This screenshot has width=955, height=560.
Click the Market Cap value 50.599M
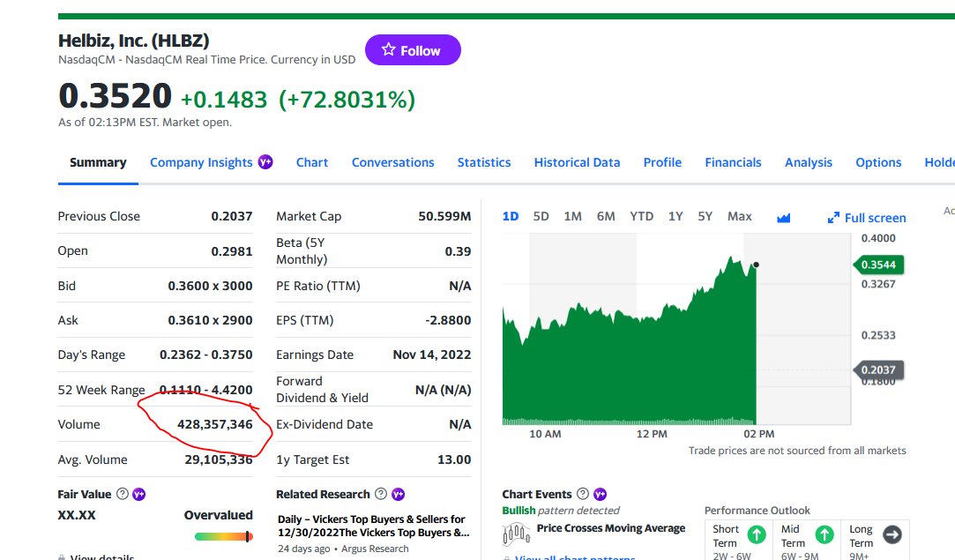(x=444, y=216)
